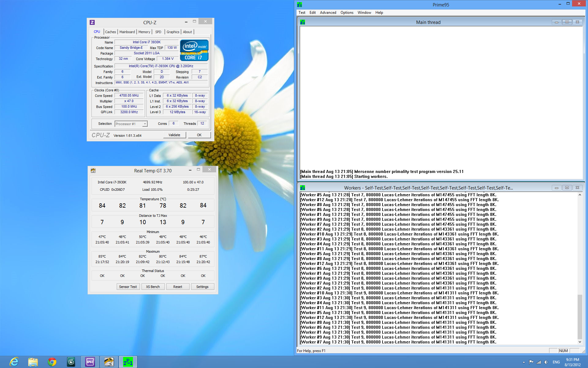Open Internet Explorer from the taskbar
This screenshot has width=588, height=368.
pos(14,362)
